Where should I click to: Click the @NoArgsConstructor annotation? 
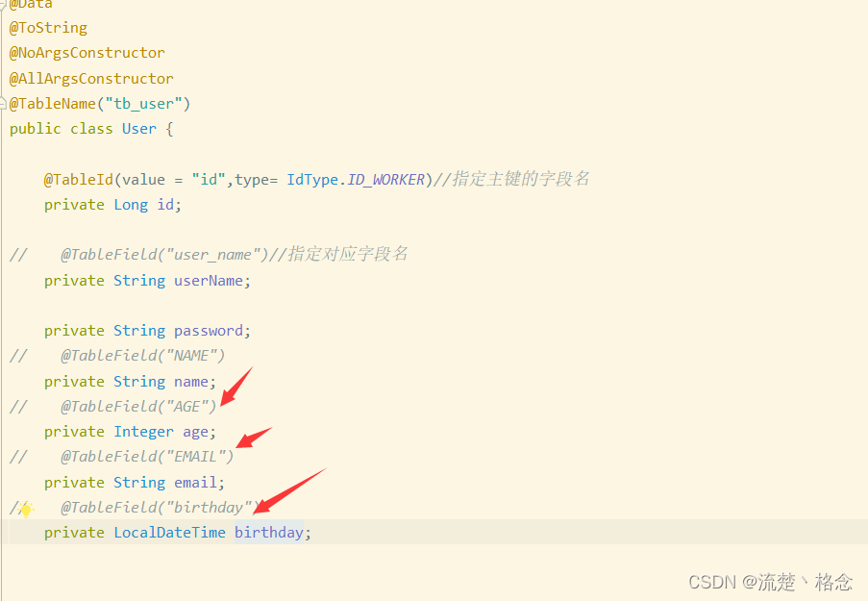pos(87,53)
